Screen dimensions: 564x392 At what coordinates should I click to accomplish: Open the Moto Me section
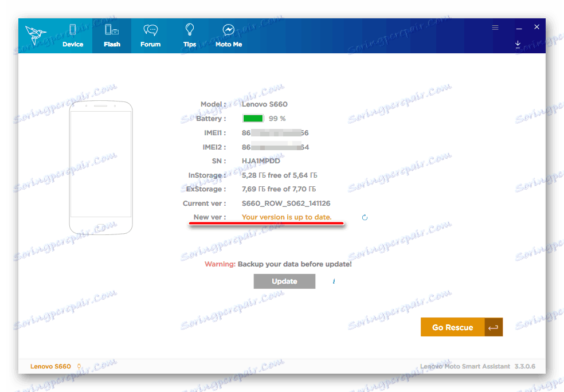pos(229,33)
